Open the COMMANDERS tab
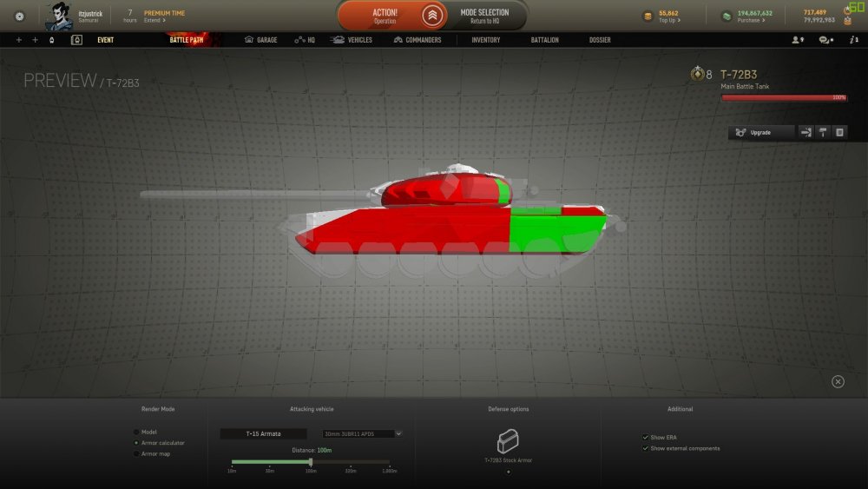 coord(418,40)
